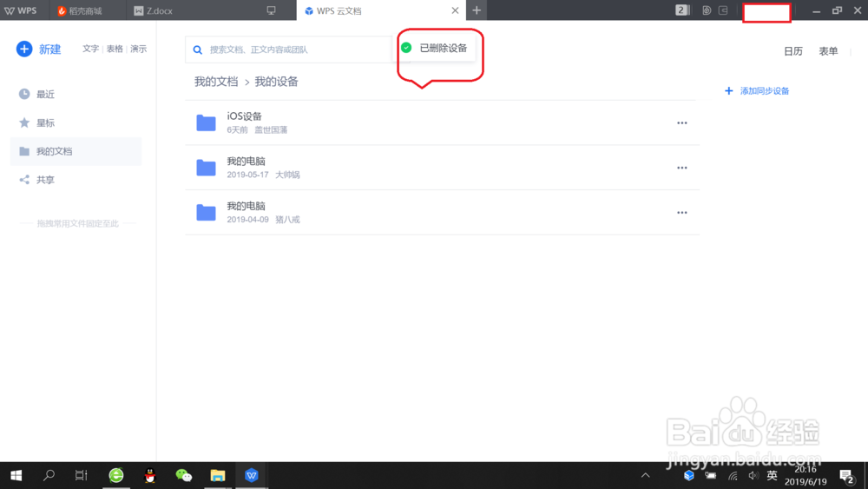Click the blue cube tray icon

(688, 475)
